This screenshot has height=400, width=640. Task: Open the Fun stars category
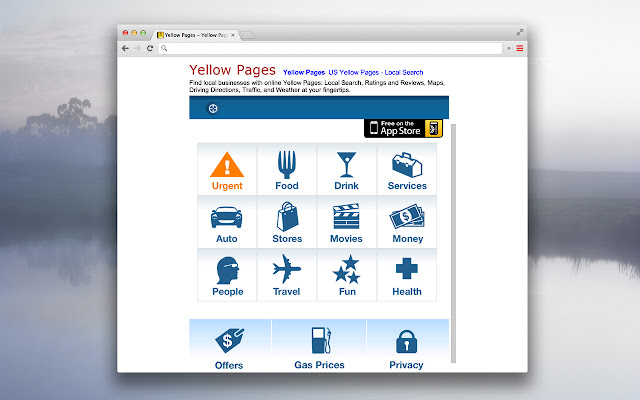pyautogui.click(x=346, y=275)
